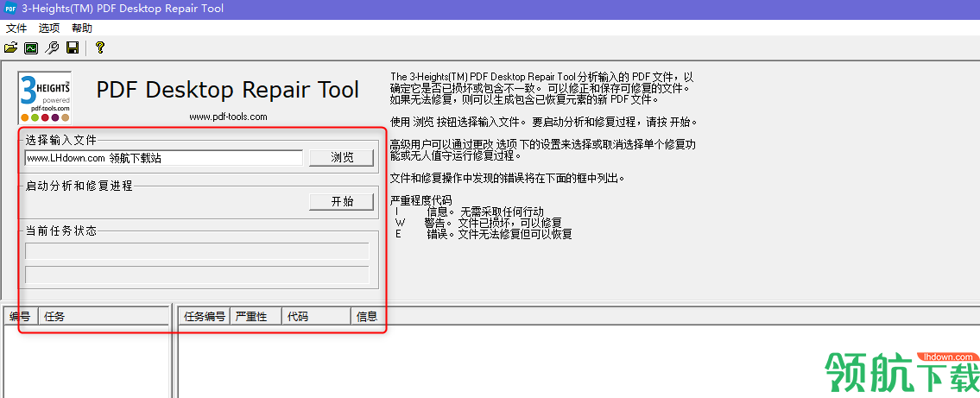
Task: Open the 文件 menu
Action: [17, 28]
